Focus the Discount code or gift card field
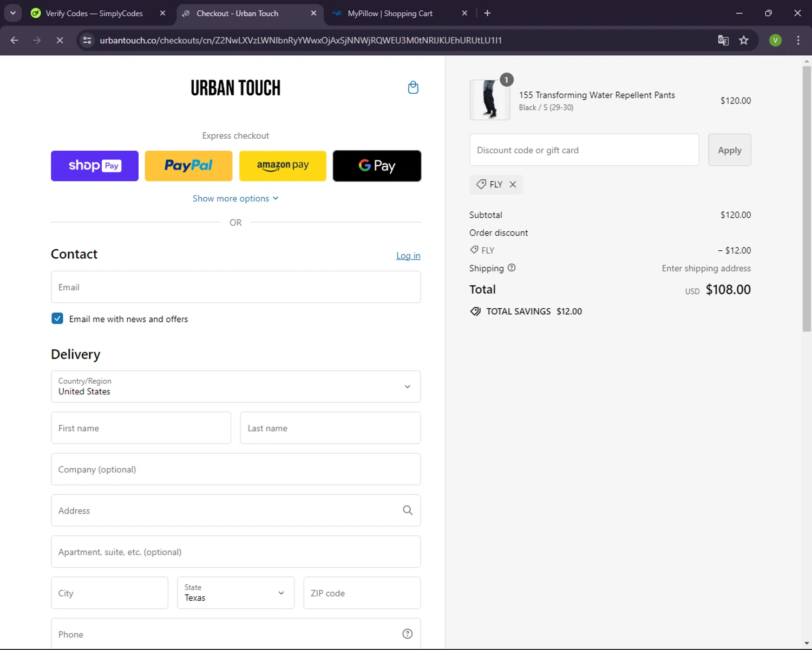The image size is (812, 650). (x=584, y=150)
